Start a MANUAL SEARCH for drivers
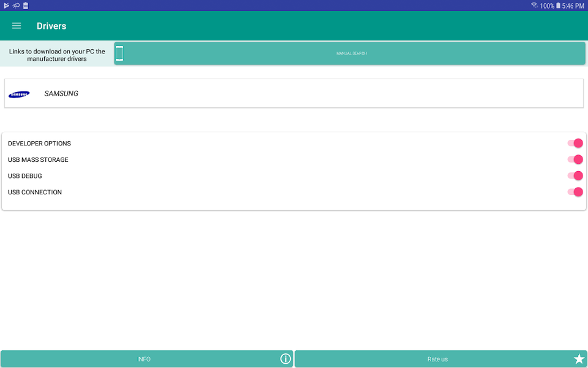Screen dimensions: 588x368 coord(351,53)
